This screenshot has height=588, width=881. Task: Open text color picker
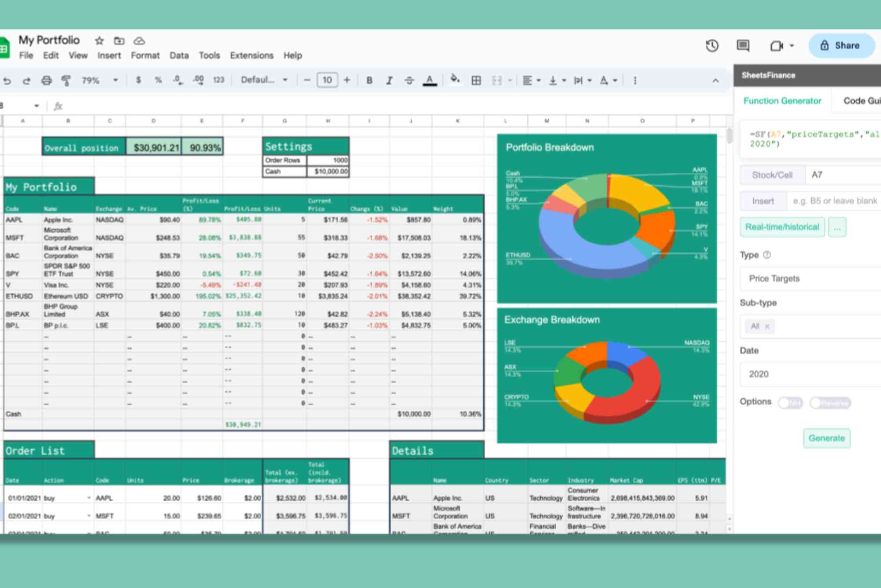tap(429, 81)
